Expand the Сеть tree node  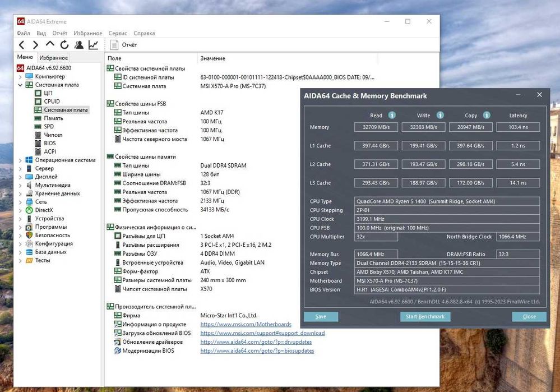point(20,202)
